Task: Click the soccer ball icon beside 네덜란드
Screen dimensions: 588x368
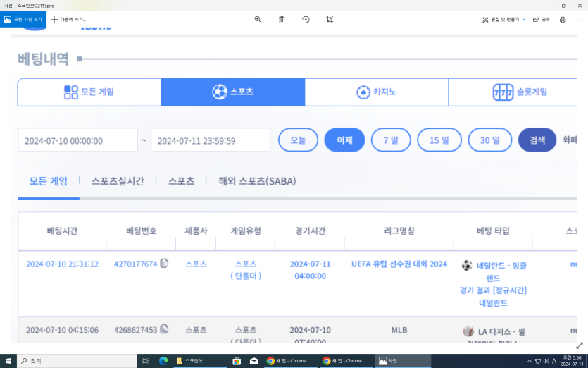Action: (467, 266)
